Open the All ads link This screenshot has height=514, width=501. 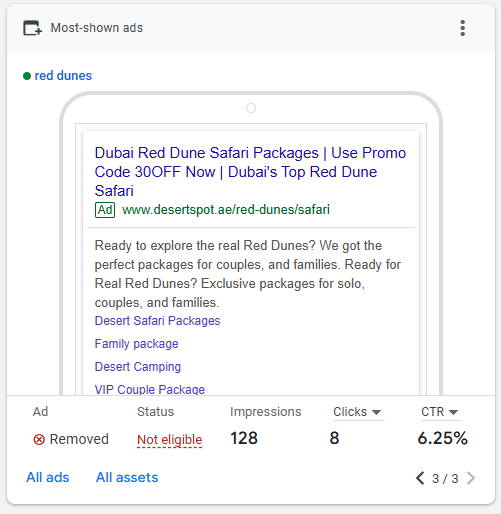click(x=48, y=477)
